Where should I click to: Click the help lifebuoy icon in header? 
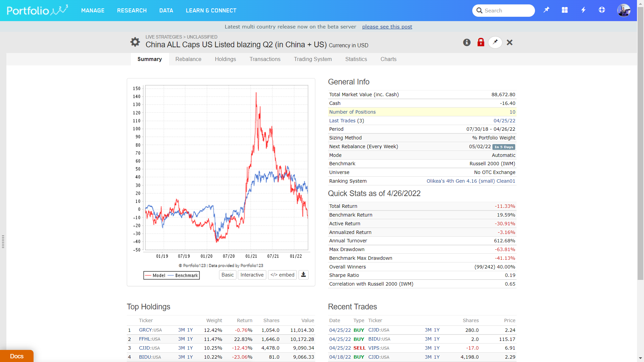(602, 10)
